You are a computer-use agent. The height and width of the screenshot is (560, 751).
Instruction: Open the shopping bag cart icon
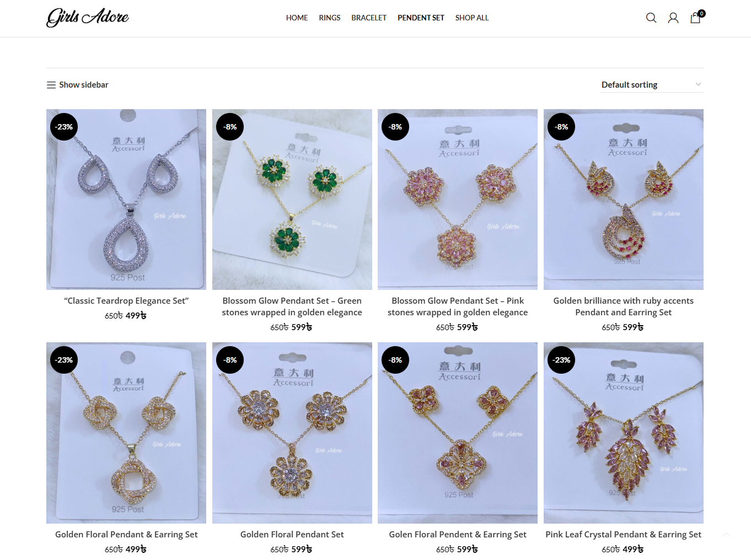point(696,17)
